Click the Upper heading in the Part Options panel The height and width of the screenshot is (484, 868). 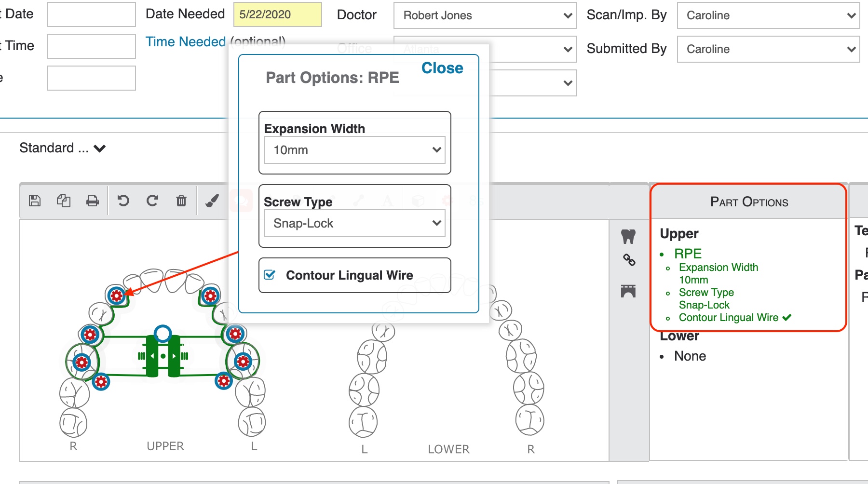tap(679, 233)
